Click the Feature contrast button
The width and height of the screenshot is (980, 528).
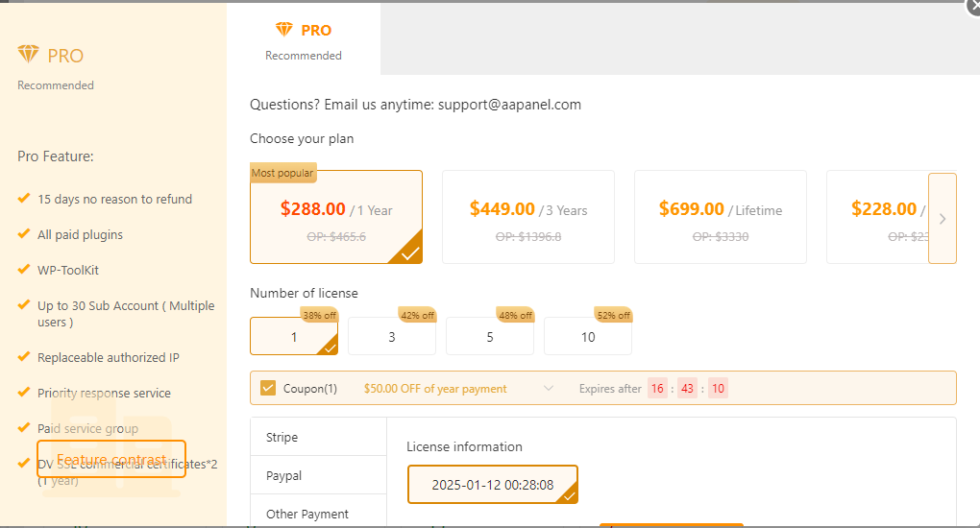111,459
